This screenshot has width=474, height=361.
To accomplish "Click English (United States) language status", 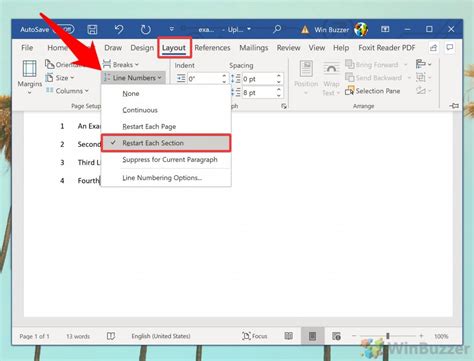I will click(161, 336).
